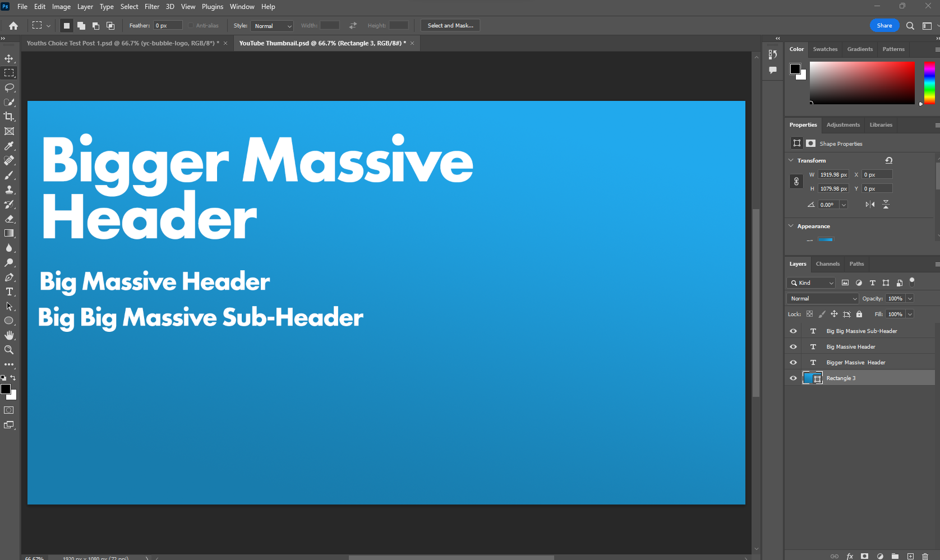The height and width of the screenshot is (560, 940).
Task: Click the rainbow hue slider strip
Action: click(x=929, y=83)
